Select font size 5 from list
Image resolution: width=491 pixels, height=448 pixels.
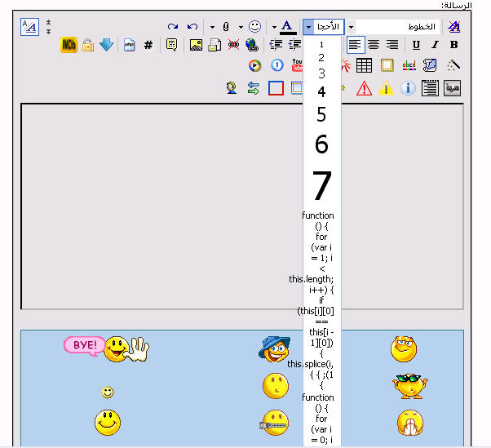coord(321,115)
